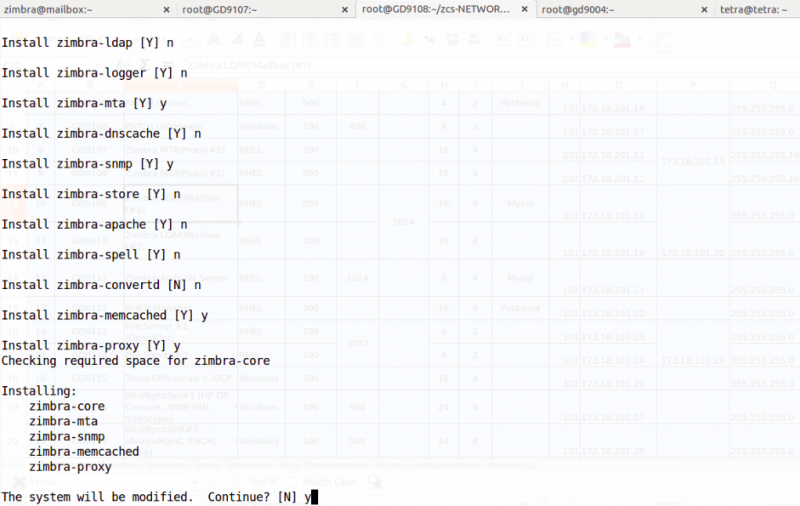Click the 'Install zimbra-dnscache [Y] n' line
800x506 pixels.
click(102, 134)
